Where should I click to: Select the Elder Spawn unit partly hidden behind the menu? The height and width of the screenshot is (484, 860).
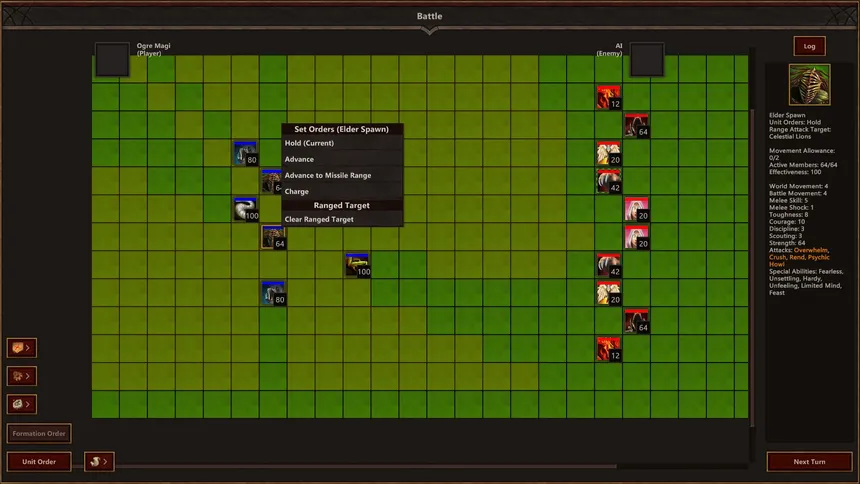pos(271,181)
